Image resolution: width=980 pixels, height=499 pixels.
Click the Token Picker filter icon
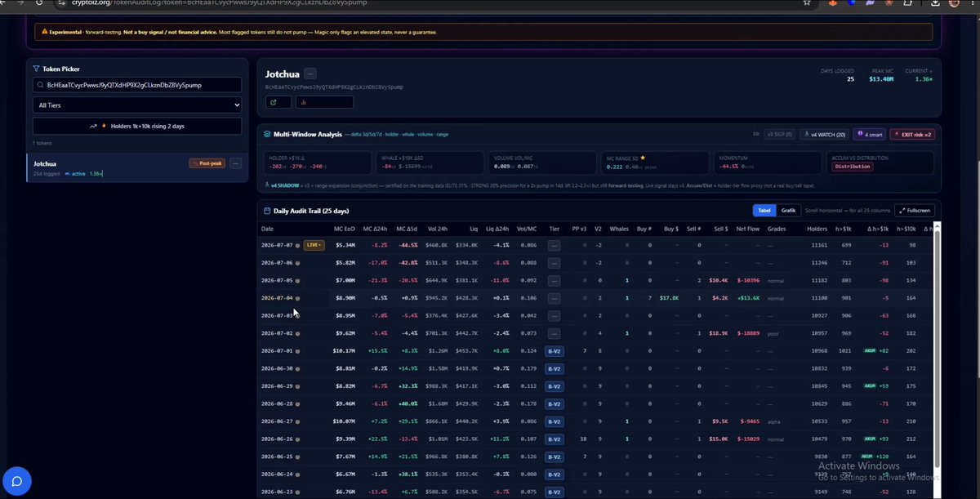click(x=37, y=69)
